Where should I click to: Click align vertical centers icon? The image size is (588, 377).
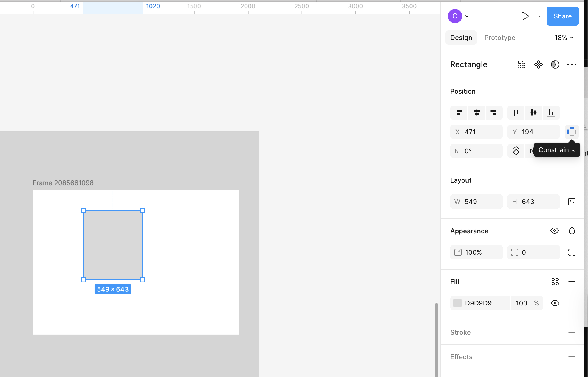[x=533, y=113]
